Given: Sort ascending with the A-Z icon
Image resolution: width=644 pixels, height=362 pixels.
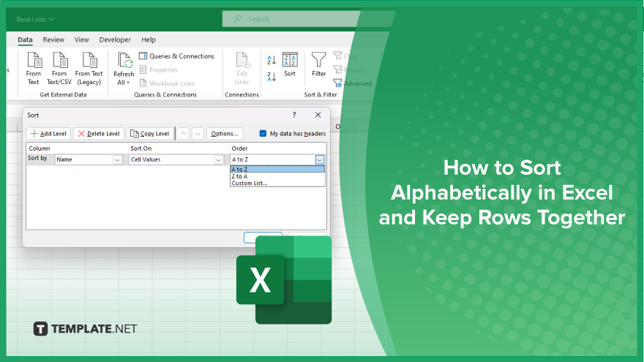Looking at the screenshot, I should click(x=272, y=60).
